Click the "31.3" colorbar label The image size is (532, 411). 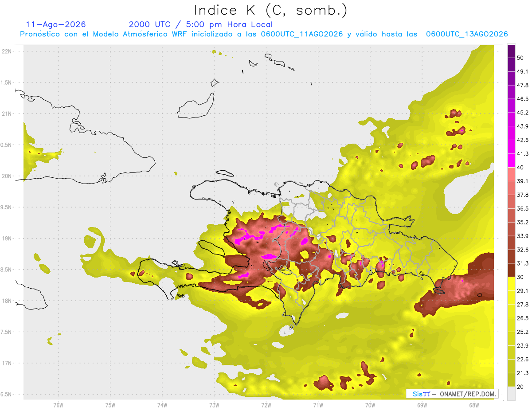tap(522, 263)
